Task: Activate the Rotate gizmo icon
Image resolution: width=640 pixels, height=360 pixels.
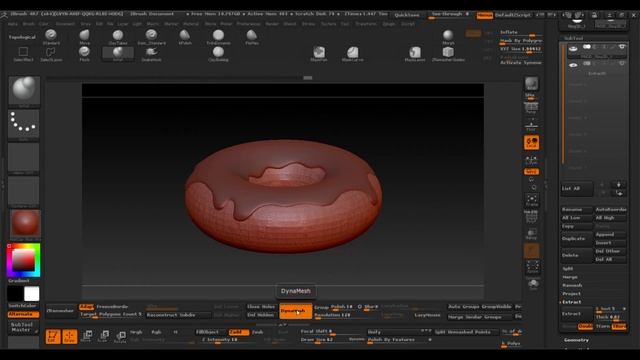Action: 120,336
